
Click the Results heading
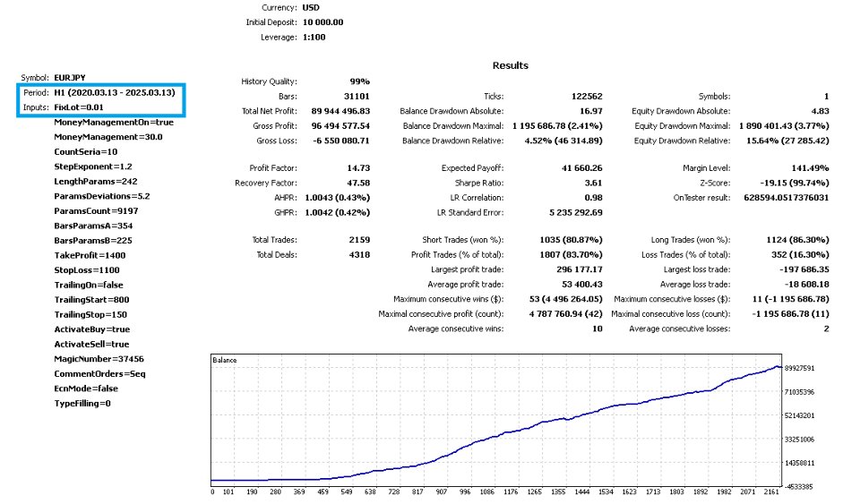point(510,65)
